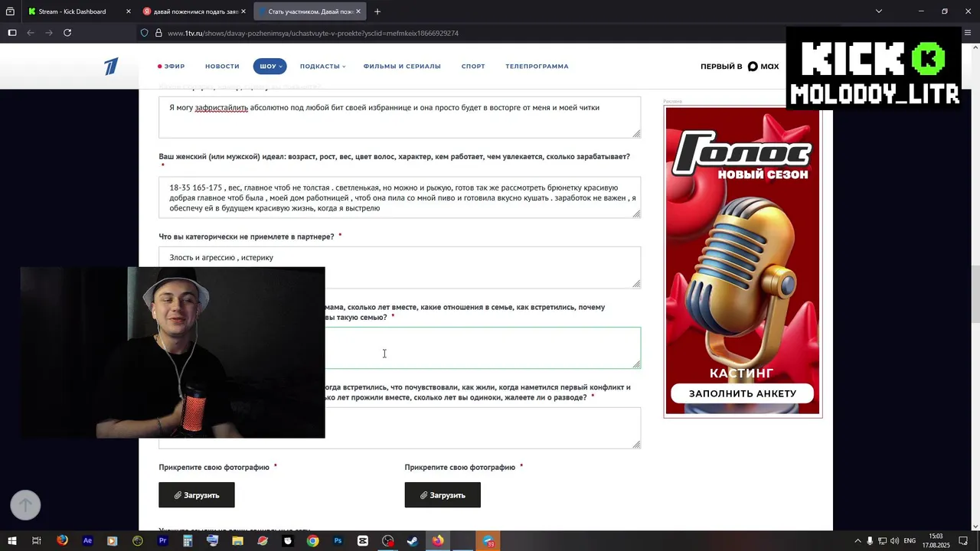Show hidden tray icons chevron
This screenshot has width=980, height=551.
(857, 540)
